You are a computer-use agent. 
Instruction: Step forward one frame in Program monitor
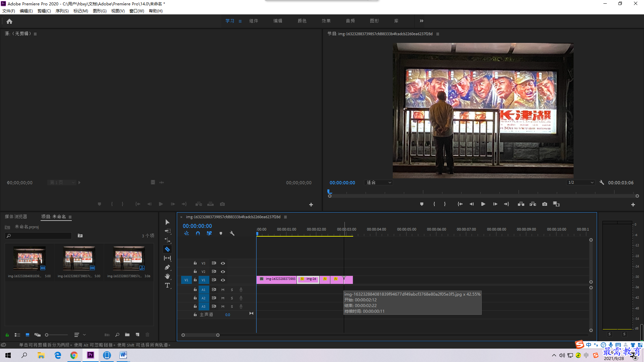point(495,204)
